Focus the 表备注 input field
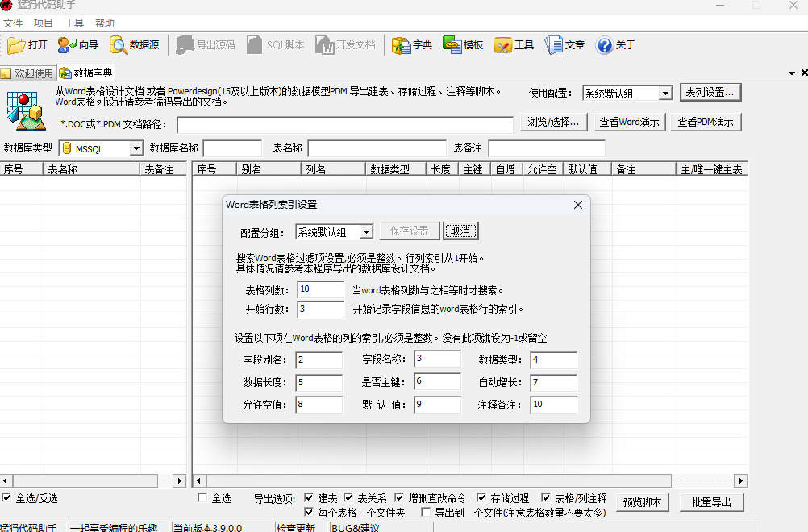808x532 pixels. click(x=547, y=148)
